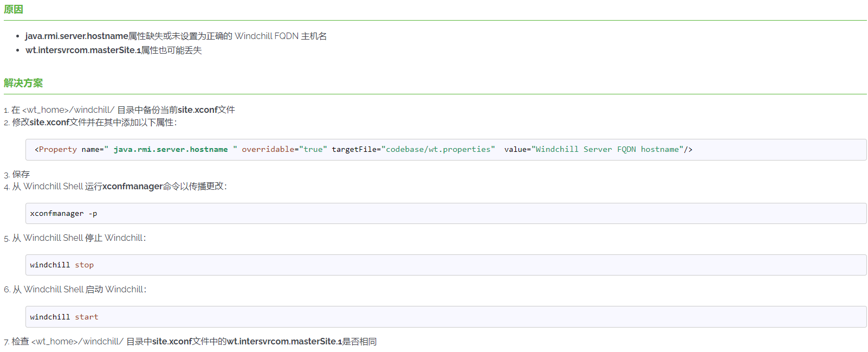Click the Windchill Server FQDN hostname value
The image size is (868, 352).
pos(607,149)
